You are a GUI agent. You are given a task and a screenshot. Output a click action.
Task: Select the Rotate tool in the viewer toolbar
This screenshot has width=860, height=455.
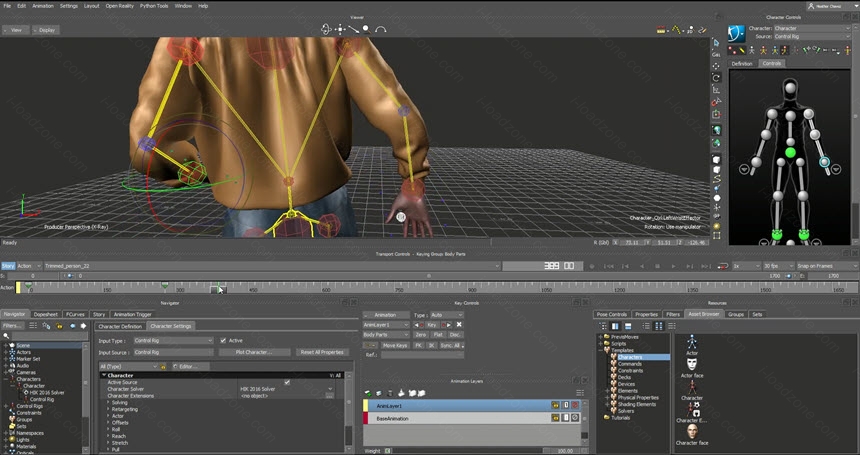point(716,78)
